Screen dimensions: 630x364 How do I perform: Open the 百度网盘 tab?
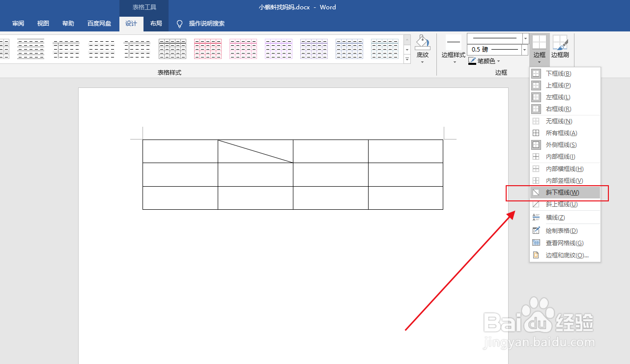pos(99,24)
